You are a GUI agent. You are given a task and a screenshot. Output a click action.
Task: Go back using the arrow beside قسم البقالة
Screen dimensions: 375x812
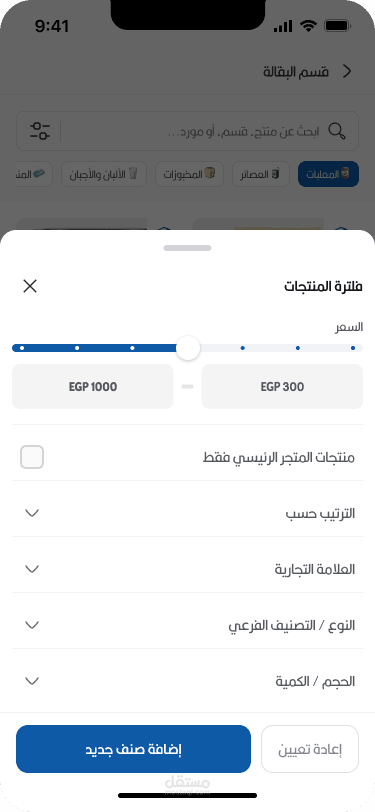click(347, 71)
